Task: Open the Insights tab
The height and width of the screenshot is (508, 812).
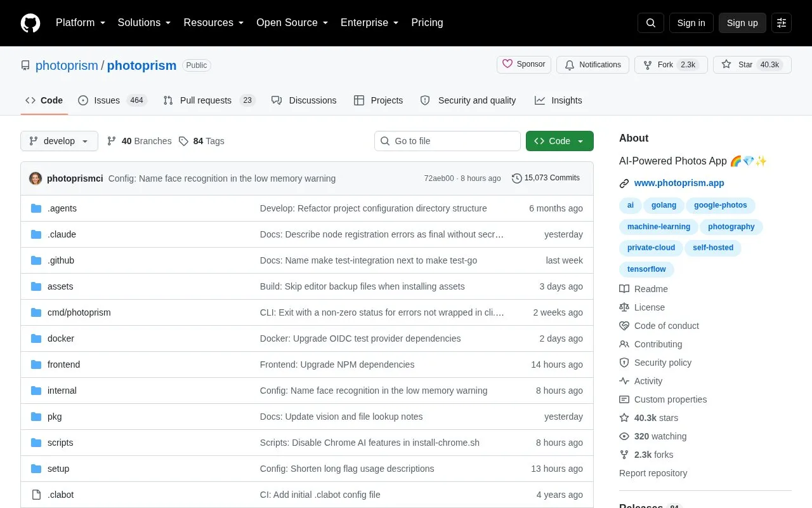Action: (558, 100)
